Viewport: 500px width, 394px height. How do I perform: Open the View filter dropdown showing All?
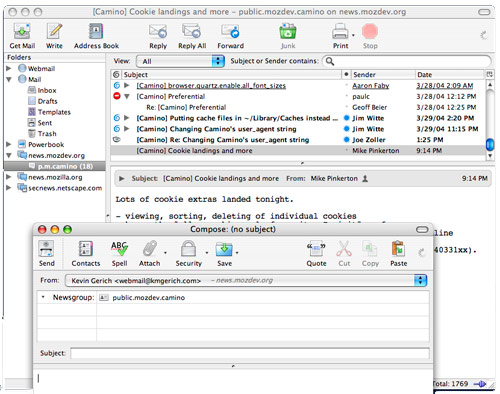180,61
